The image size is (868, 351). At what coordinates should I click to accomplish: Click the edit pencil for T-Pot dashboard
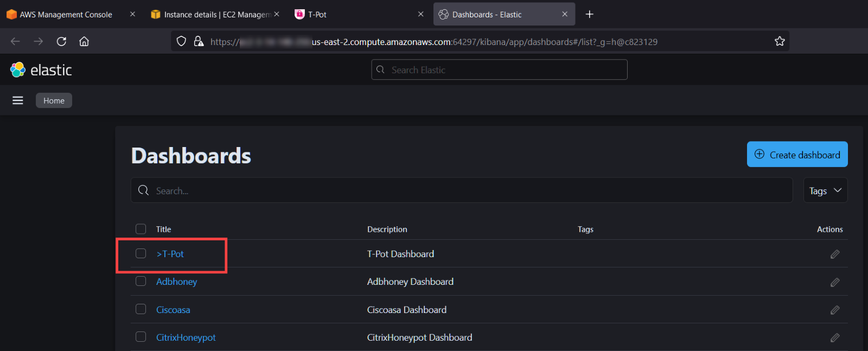click(x=835, y=254)
